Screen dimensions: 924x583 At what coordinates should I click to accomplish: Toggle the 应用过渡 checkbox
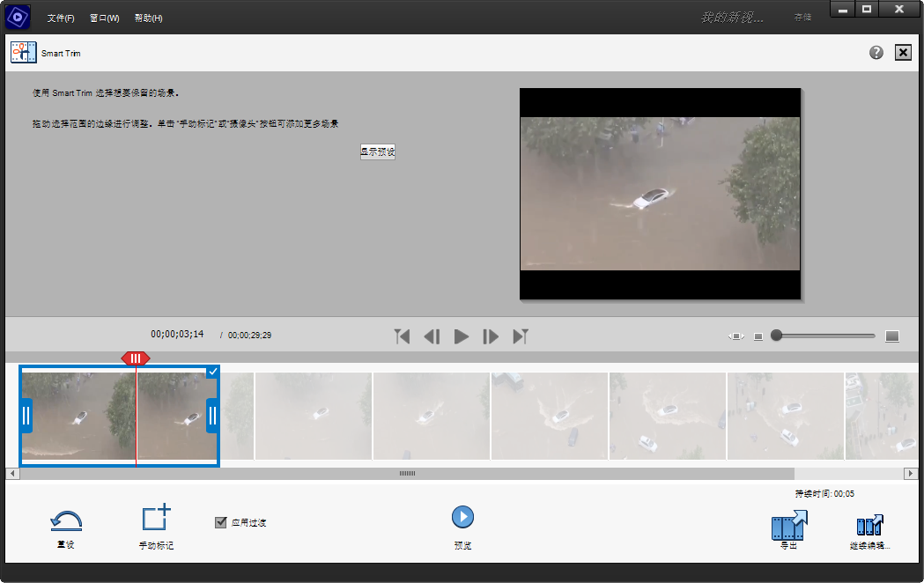coord(221,522)
